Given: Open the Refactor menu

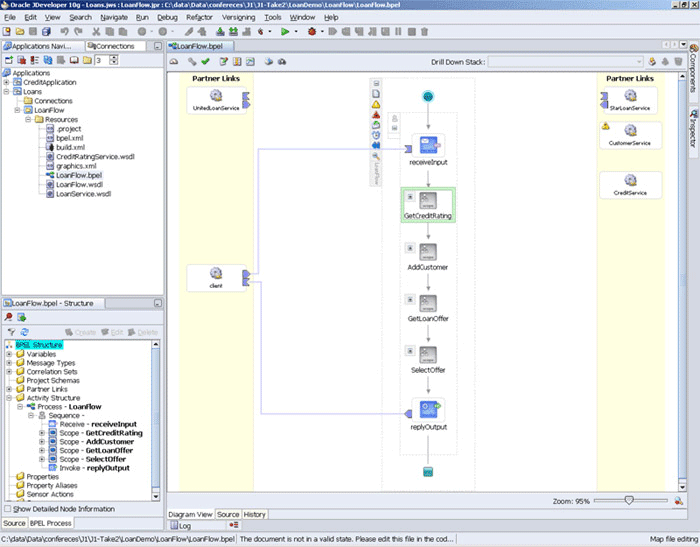Looking at the screenshot, I should (197, 17).
